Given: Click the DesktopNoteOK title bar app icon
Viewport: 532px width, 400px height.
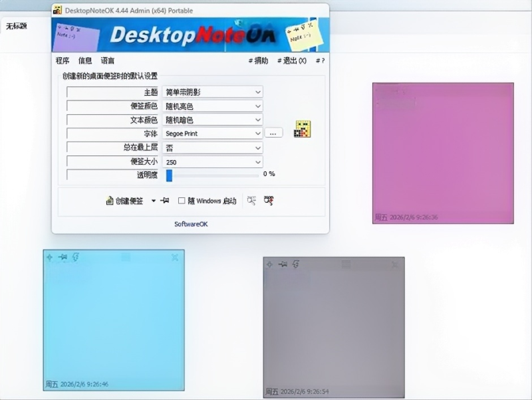Looking at the screenshot, I should [58, 10].
